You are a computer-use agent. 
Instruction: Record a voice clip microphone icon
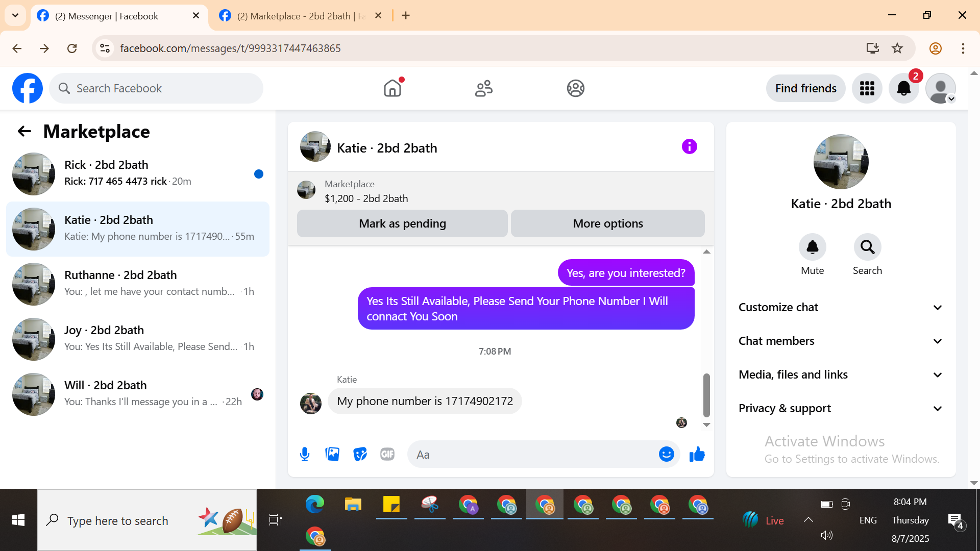(x=305, y=454)
